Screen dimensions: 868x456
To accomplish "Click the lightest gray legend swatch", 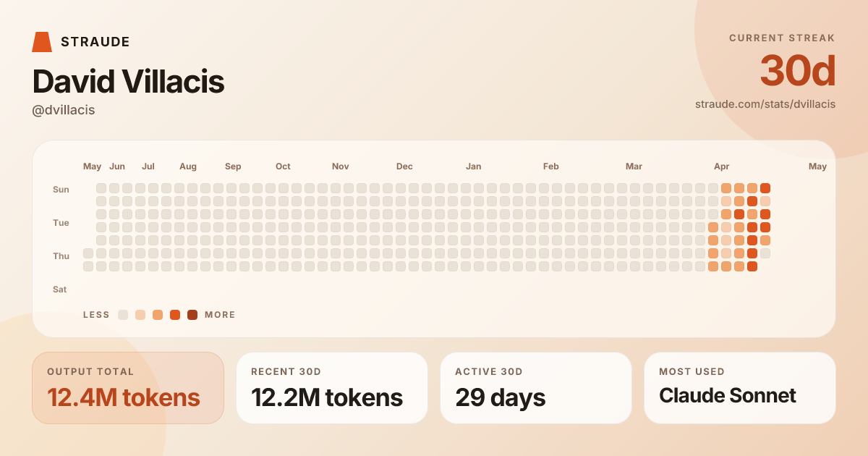I will coord(123,315).
